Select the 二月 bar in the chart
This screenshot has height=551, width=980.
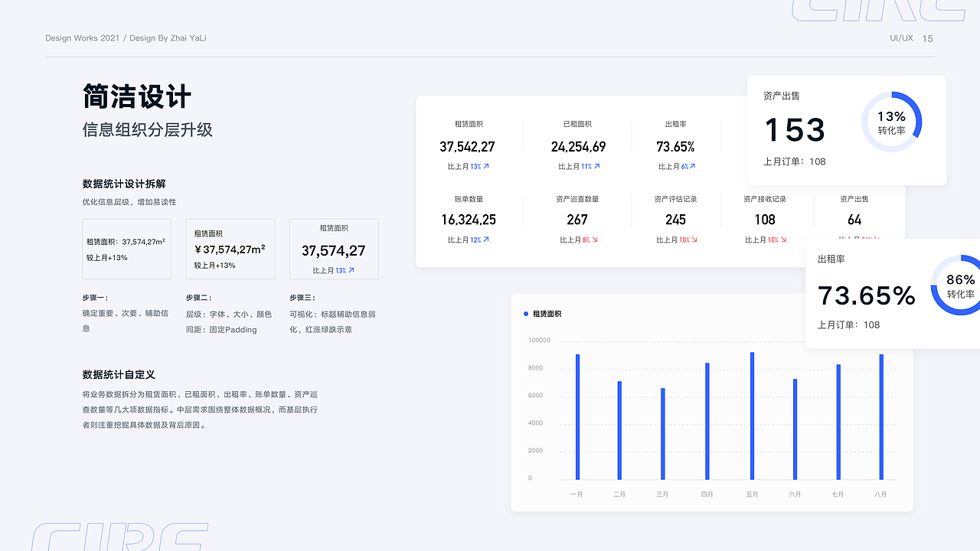tap(619, 431)
